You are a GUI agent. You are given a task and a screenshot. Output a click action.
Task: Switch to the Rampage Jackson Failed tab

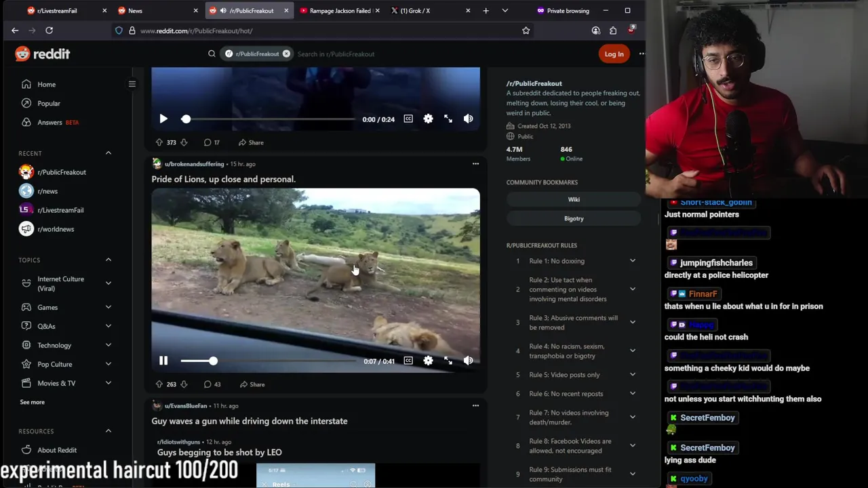pos(338,11)
